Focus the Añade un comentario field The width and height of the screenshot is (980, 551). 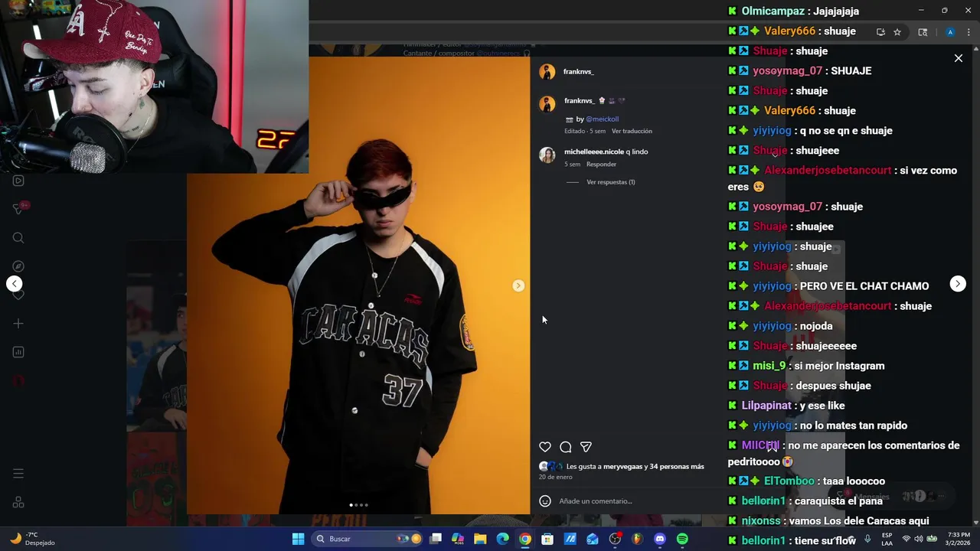pyautogui.click(x=628, y=501)
